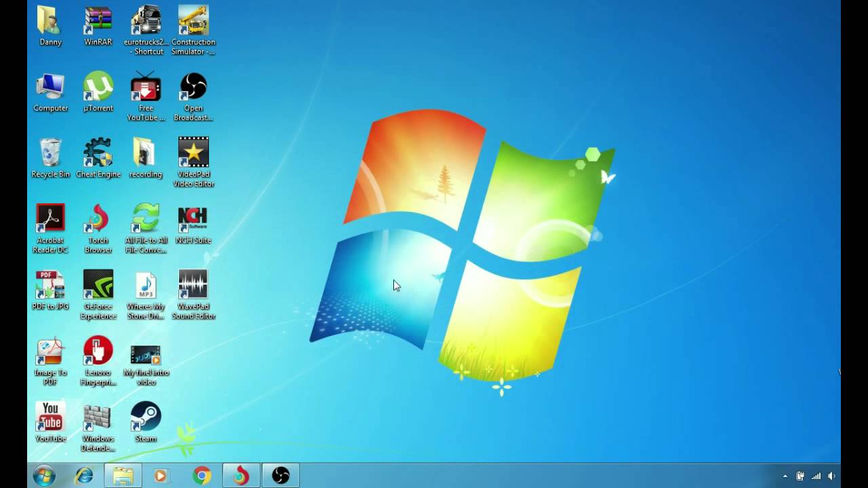
Task: Select the VideoPad Video Editor icon
Action: [193, 163]
